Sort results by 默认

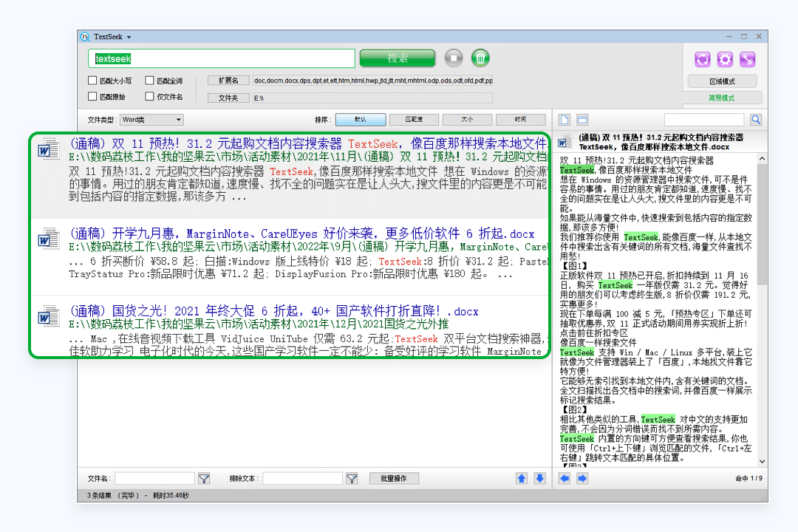tap(361, 120)
